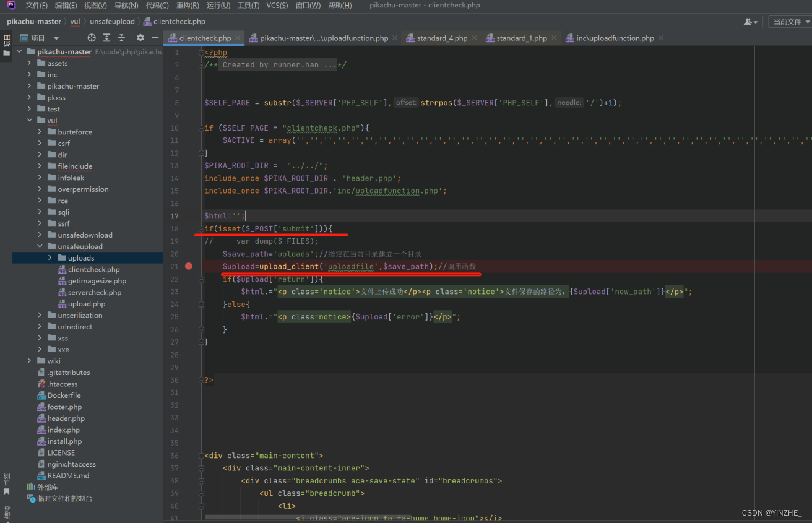The image size is (812, 523).
Task: Open project panel settings gear
Action: 140,38
